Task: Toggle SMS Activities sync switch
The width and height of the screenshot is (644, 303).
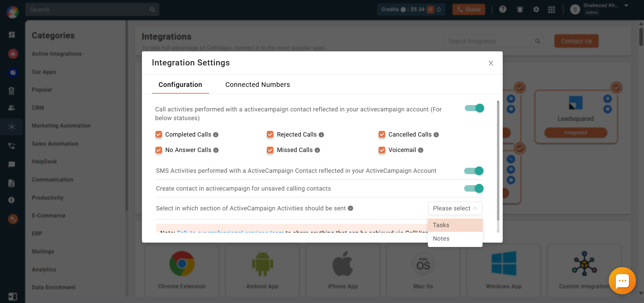Action: [x=474, y=171]
